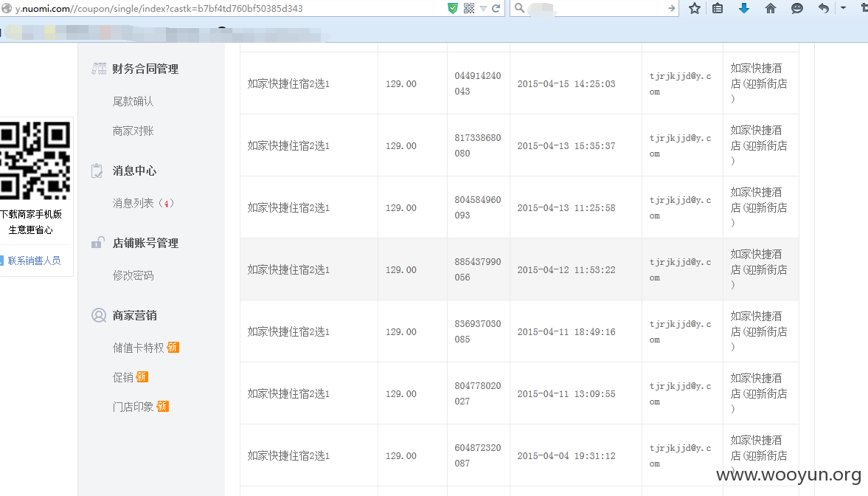The width and height of the screenshot is (868, 496).
Task: Open the undo arrow's dropdown menu
Action: 843,8
